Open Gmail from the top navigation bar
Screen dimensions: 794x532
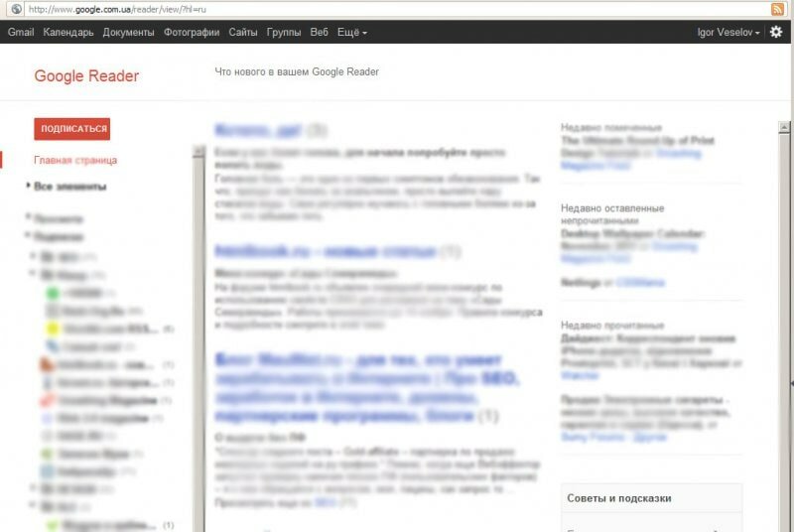tap(21, 32)
